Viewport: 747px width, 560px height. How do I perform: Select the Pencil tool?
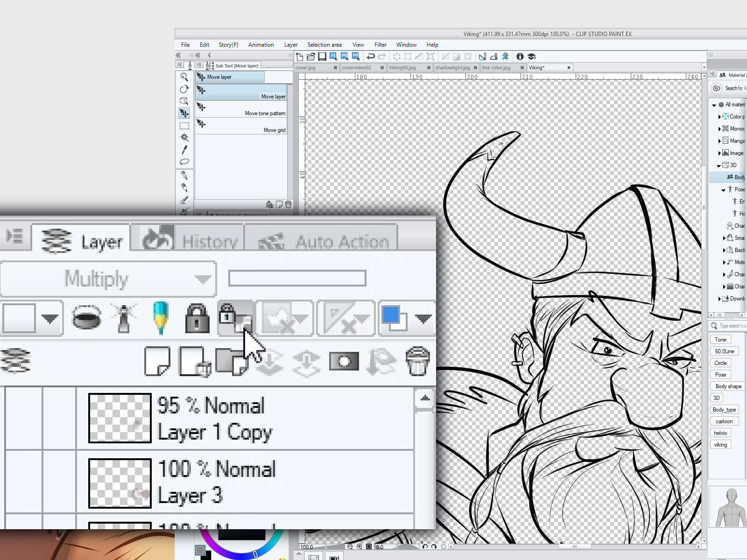184,188
